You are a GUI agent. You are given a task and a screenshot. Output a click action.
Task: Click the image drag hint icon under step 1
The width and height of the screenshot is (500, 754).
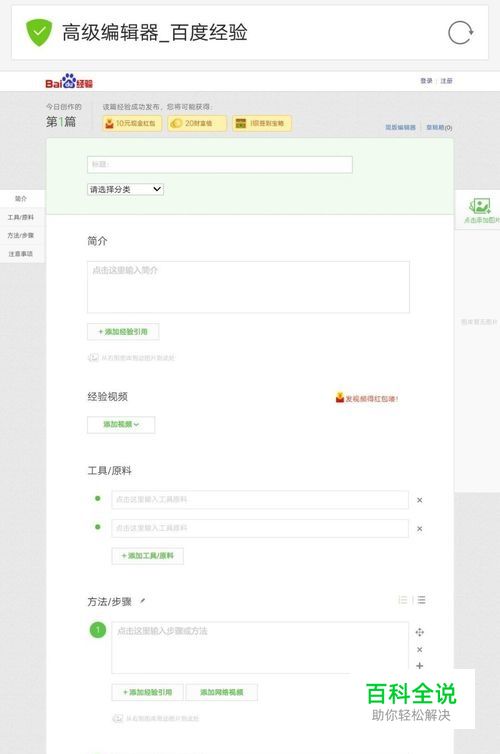coord(118,718)
